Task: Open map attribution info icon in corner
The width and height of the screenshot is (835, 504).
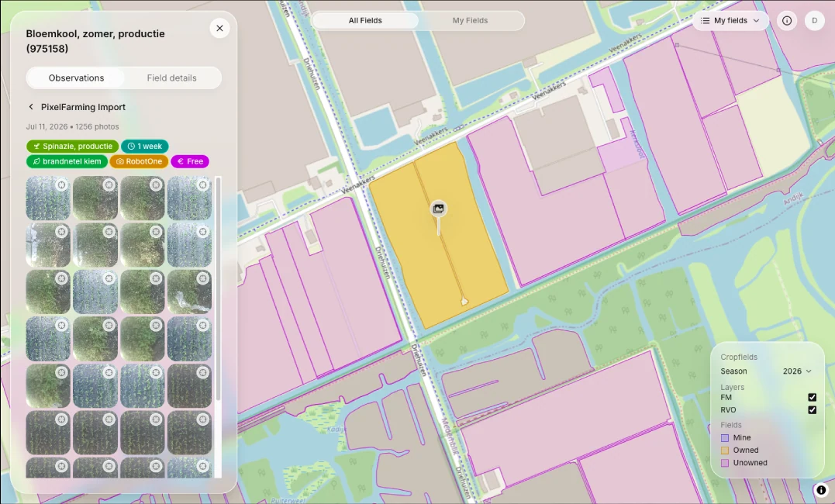Action: 820,490
